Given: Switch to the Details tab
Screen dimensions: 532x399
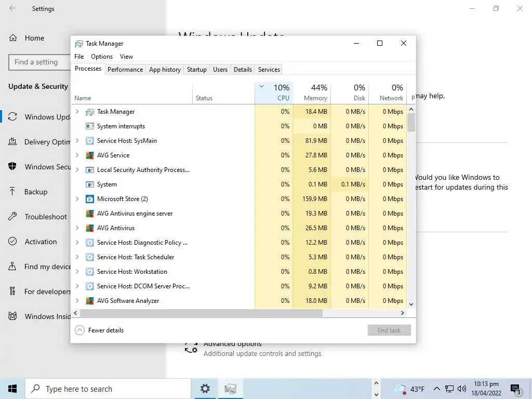Looking at the screenshot, I should click(x=243, y=70).
